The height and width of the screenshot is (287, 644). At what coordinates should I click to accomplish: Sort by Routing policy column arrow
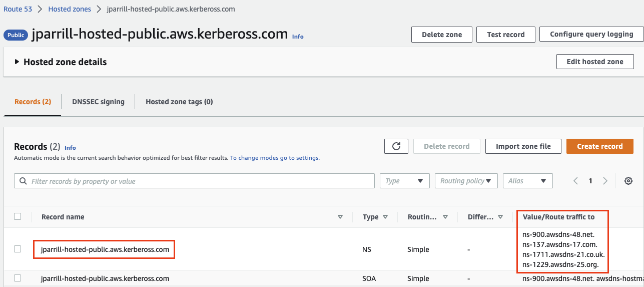(x=445, y=217)
